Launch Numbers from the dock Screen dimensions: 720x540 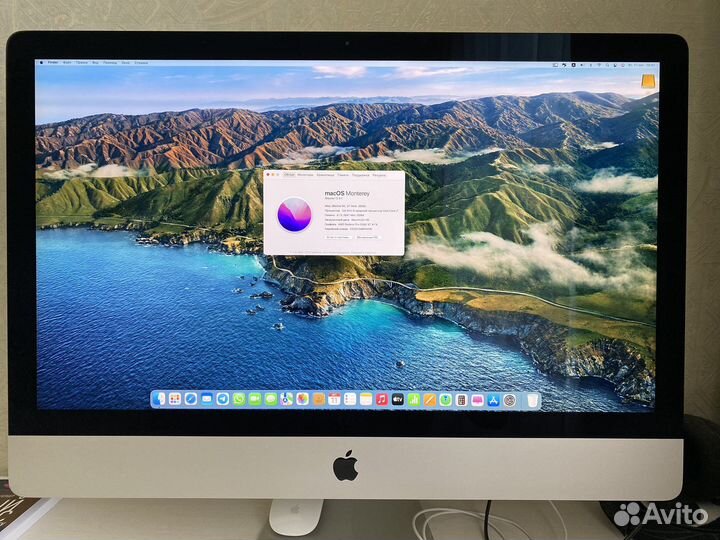[x=414, y=399]
